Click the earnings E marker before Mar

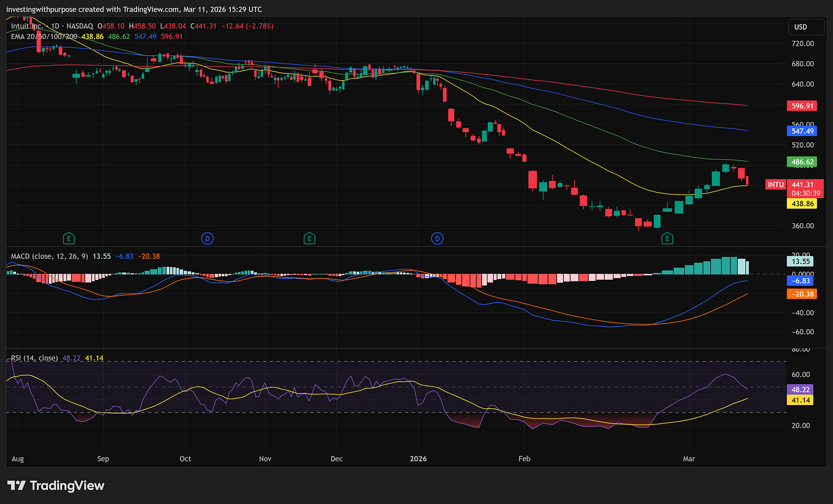[667, 239]
